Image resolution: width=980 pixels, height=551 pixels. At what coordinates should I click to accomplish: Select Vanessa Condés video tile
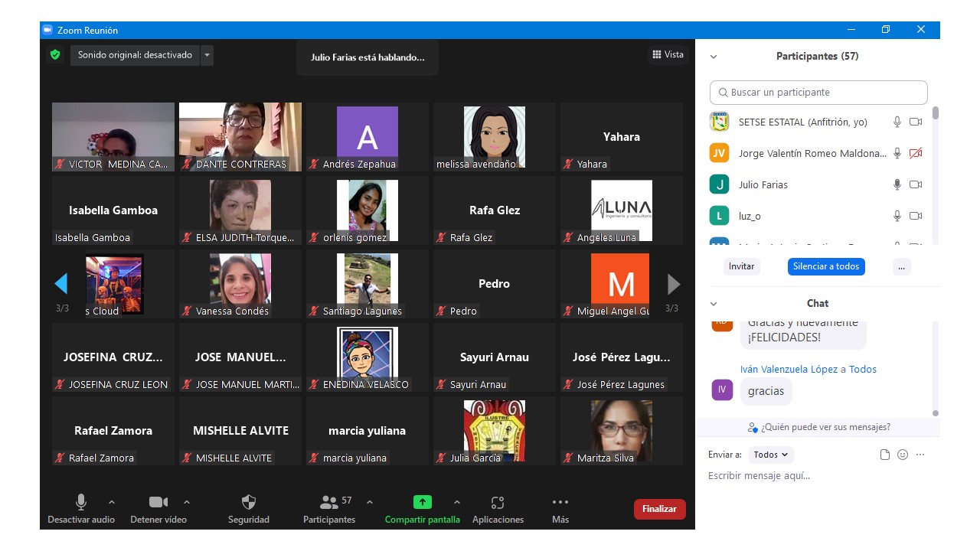pos(240,284)
